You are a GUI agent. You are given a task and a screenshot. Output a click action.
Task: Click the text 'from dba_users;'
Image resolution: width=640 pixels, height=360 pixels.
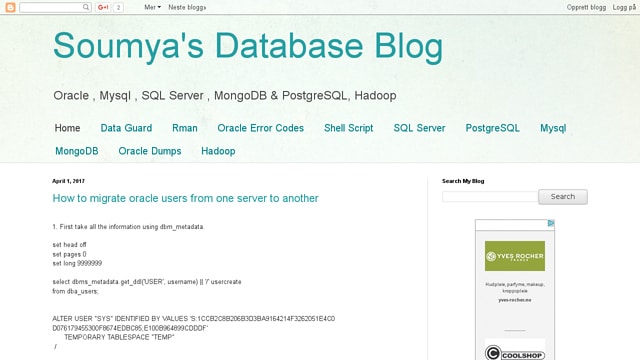[x=75, y=291]
